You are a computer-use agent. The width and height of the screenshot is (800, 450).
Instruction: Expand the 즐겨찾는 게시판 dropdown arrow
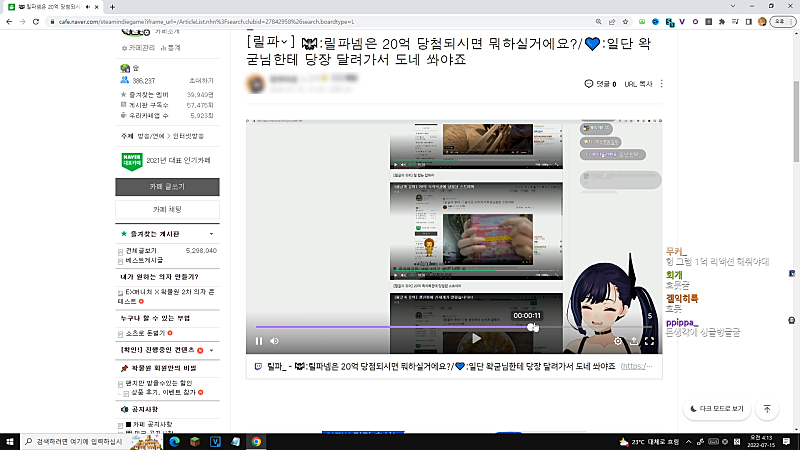click(x=211, y=234)
